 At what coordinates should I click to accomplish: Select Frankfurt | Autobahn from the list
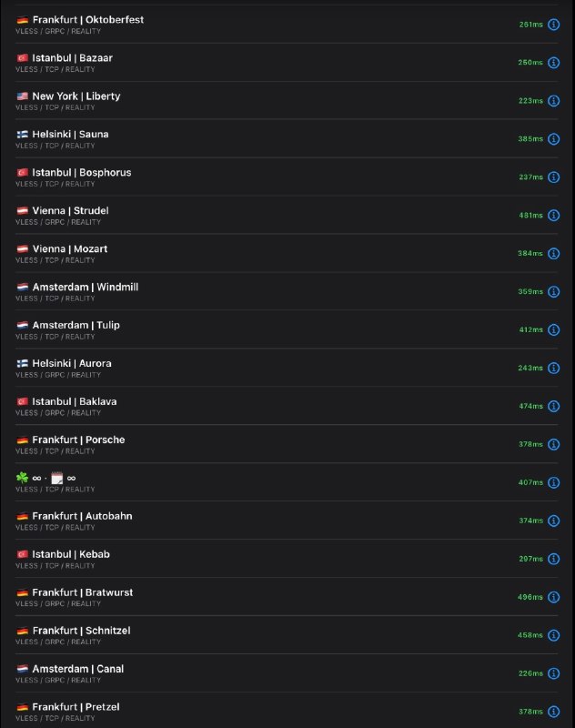pyautogui.click(x=287, y=521)
